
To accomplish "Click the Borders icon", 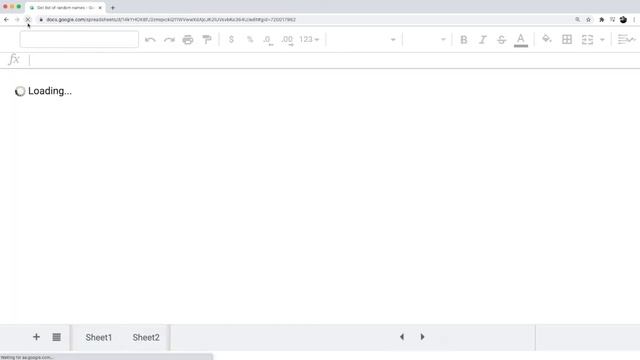I will [567, 39].
